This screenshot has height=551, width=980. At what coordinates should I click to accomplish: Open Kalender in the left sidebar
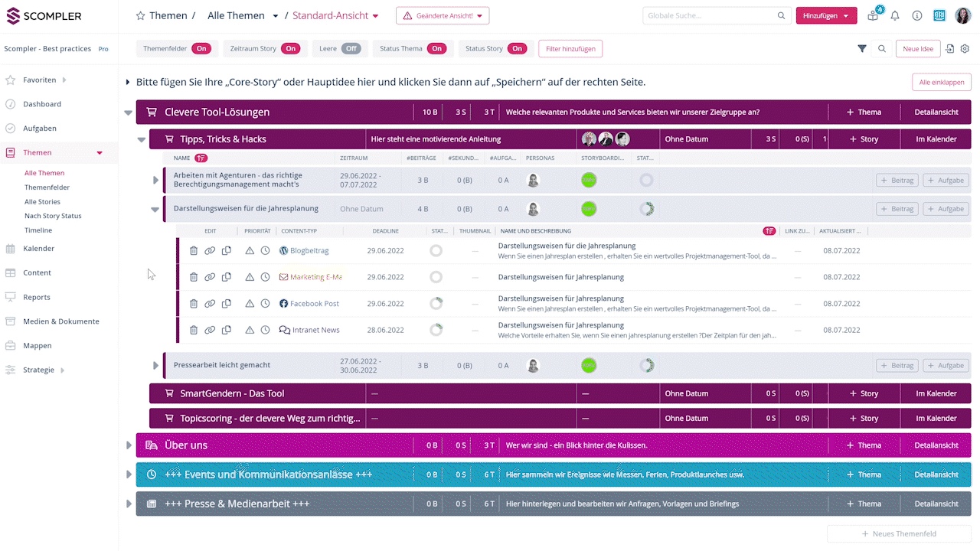pyautogui.click(x=38, y=249)
